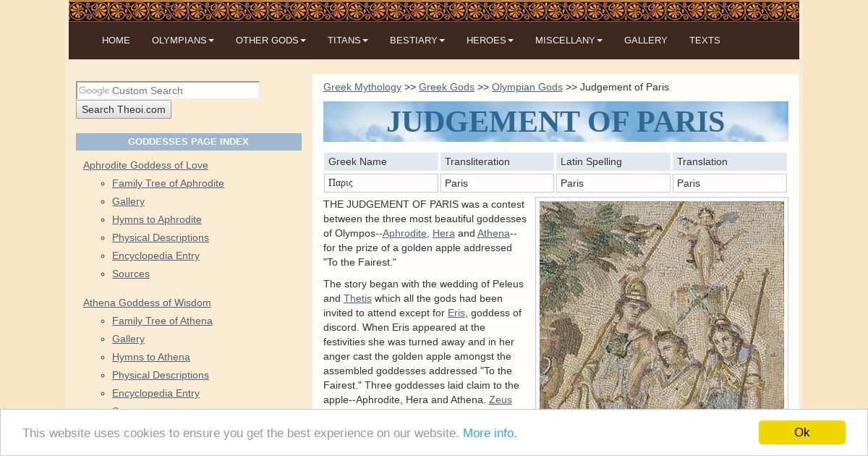Open the More info cookie link
The image size is (868, 456).
point(490,433)
